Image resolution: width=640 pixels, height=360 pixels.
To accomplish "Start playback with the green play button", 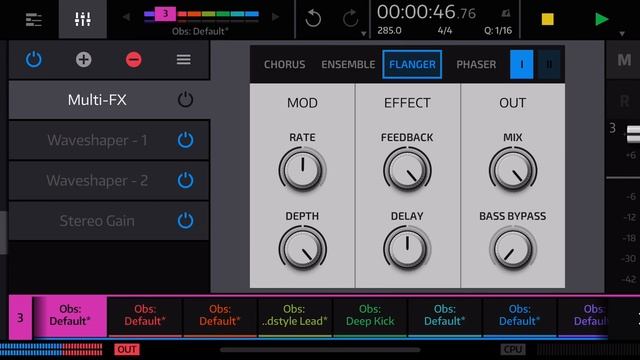I will point(601,19).
